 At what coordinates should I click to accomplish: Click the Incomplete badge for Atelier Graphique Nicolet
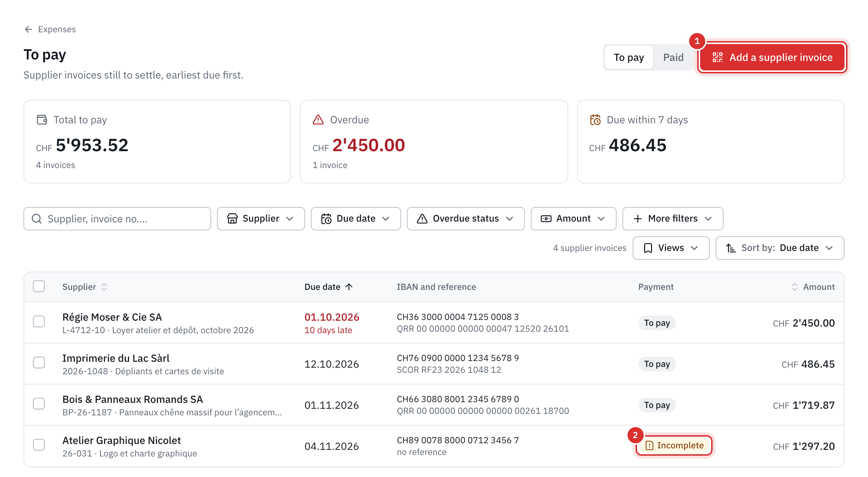coord(674,445)
